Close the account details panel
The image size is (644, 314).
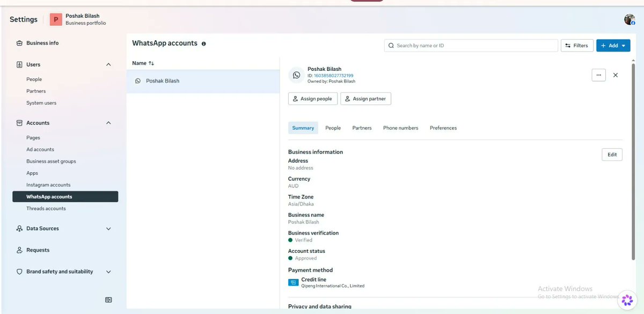pos(616,75)
